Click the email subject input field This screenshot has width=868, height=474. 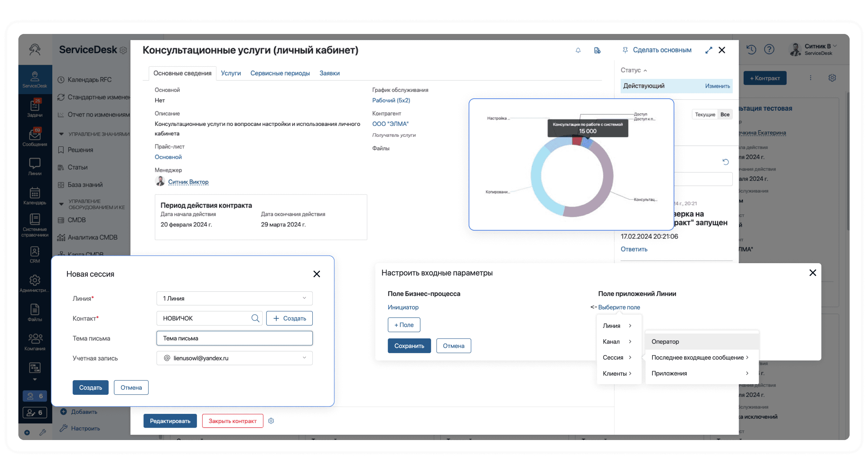[234, 338]
